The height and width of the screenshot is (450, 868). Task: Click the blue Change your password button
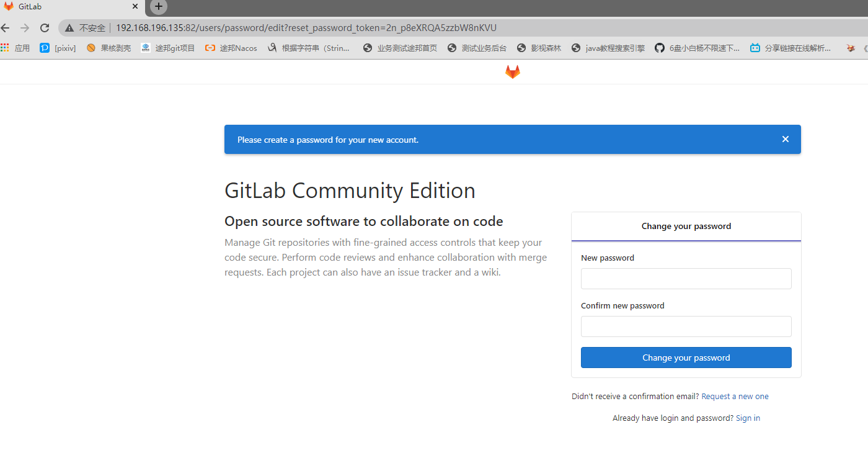click(x=686, y=358)
